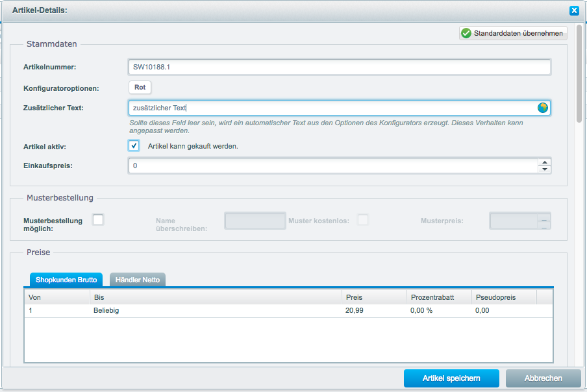Uncheck the Artikel aktiv checkbox
This screenshot has height=392, width=587.
pyautogui.click(x=134, y=146)
